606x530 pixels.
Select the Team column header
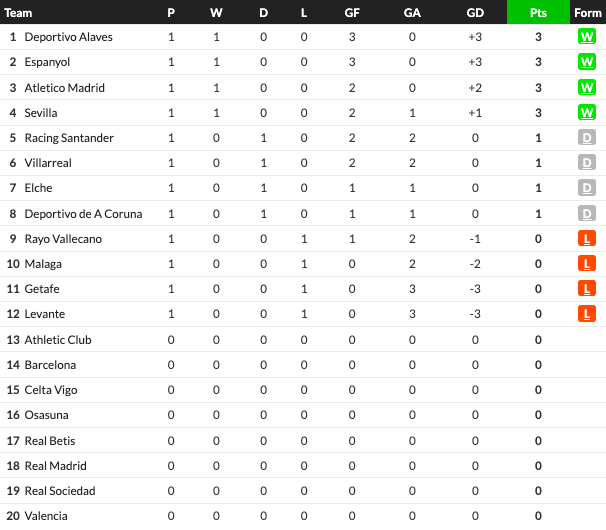(18, 13)
